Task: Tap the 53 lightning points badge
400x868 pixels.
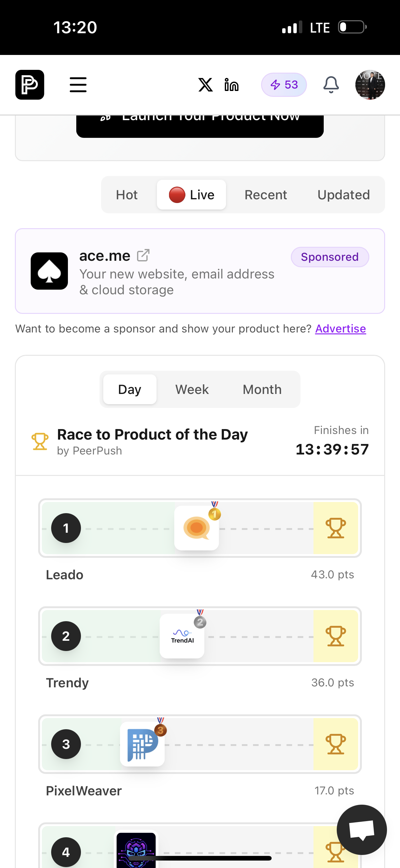Action: tap(284, 84)
